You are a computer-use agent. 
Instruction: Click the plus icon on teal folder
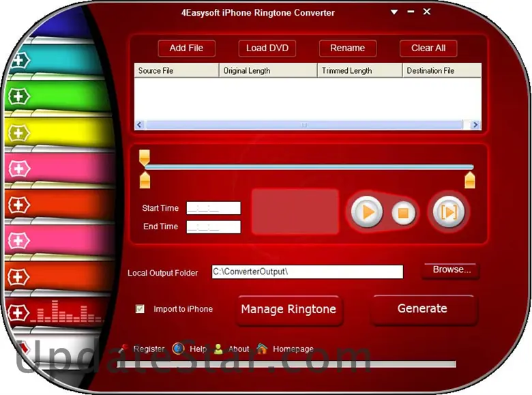point(20,61)
